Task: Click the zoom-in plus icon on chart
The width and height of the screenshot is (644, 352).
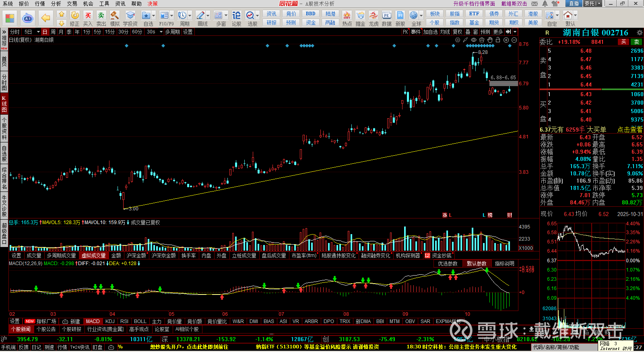Action: pos(506,40)
